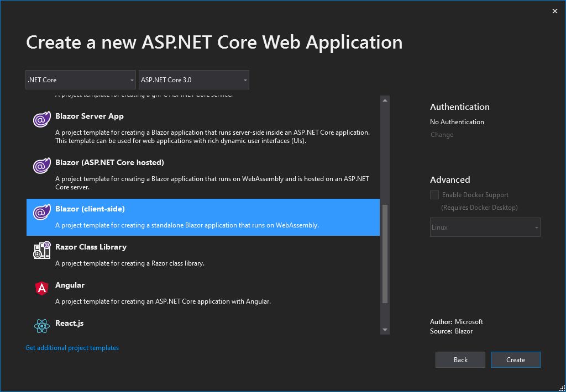Screen dimensions: 566x392
Task: Click the scroll down arrow of template list
Action: [385, 330]
